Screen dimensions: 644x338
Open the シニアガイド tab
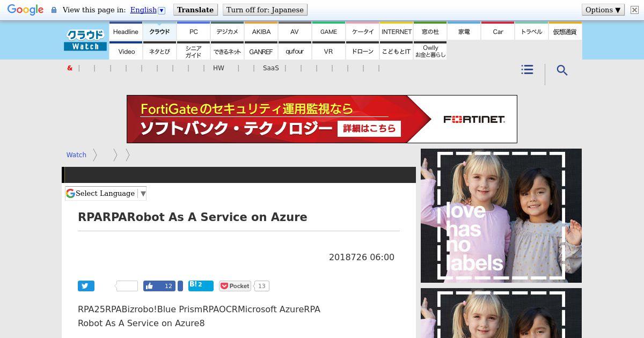coord(193,51)
